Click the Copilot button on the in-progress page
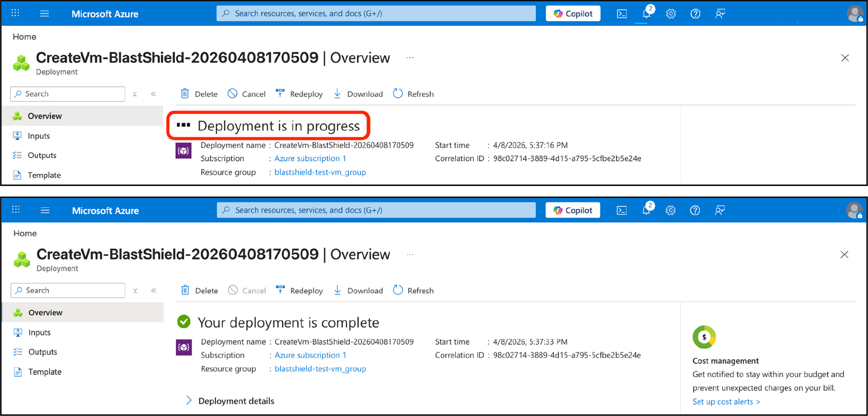Image resolution: width=868 pixels, height=416 pixels. pyautogui.click(x=573, y=14)
